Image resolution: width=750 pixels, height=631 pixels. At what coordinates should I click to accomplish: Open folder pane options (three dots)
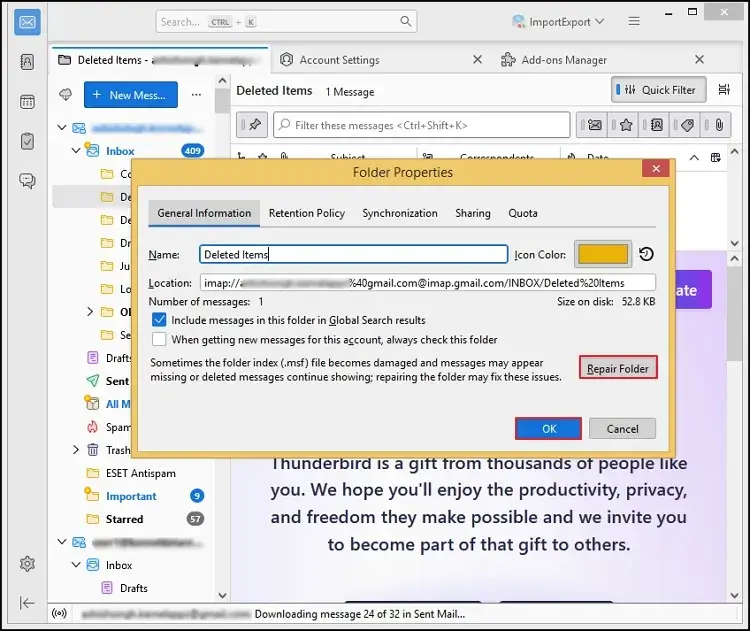click(x=196, y=95)
